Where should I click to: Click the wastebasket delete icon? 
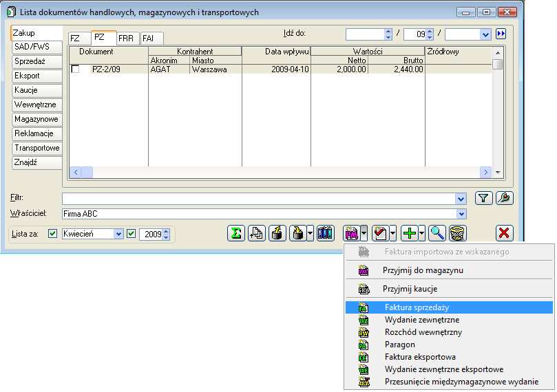458,233
